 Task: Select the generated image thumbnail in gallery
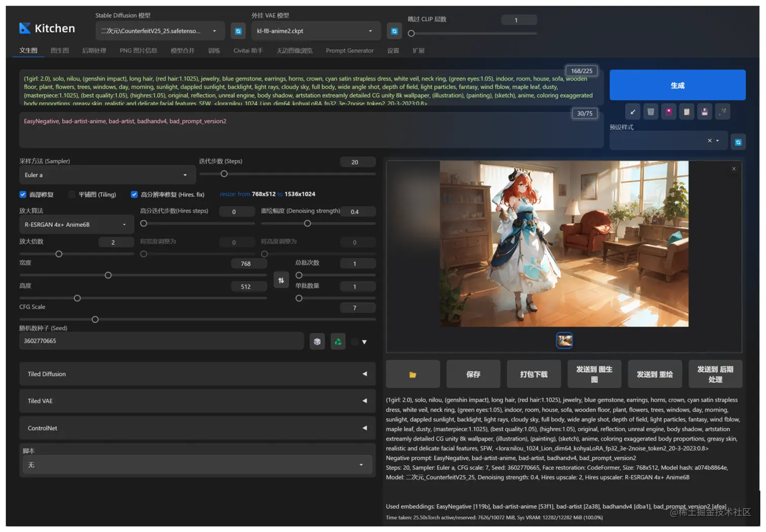point(564,341)
